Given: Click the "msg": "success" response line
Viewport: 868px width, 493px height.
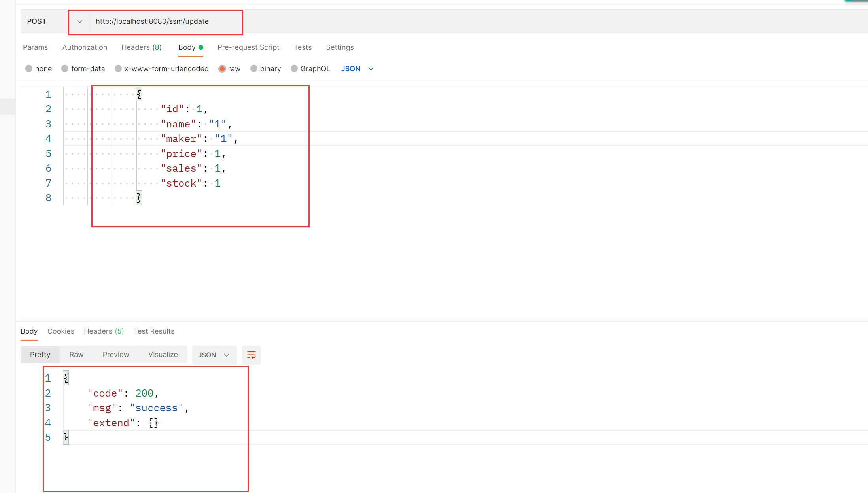Looking at the screenshot, I should (x=138, y=408).
